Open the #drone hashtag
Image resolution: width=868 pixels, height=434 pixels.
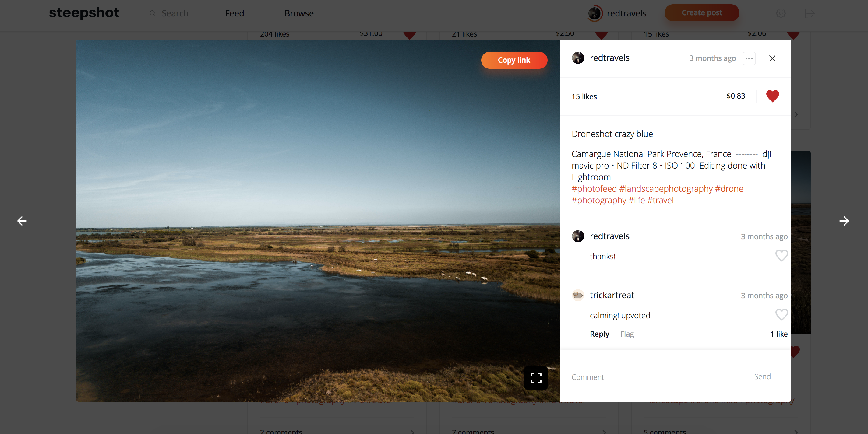pos(729,189)
